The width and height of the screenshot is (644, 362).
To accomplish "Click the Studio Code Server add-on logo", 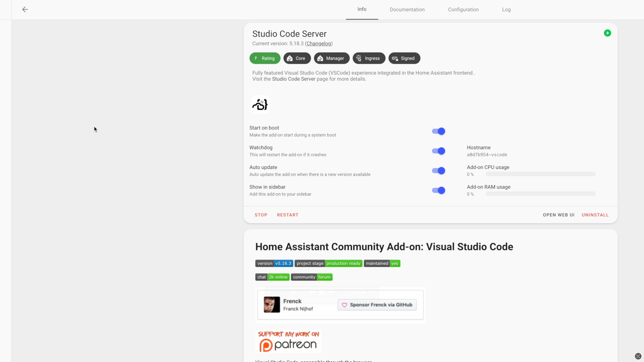I will [x=260, y=105].
